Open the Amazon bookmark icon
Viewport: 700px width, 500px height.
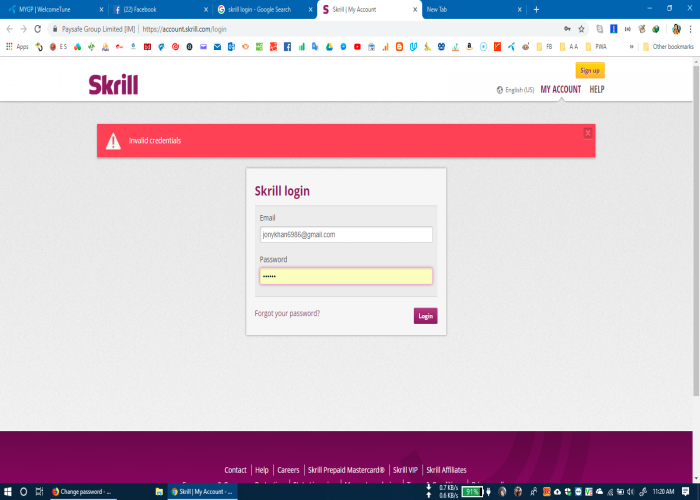(x=469, y=46)
